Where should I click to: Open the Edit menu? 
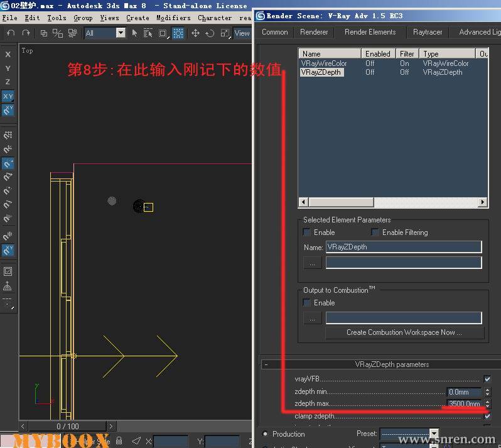point(32,18)
